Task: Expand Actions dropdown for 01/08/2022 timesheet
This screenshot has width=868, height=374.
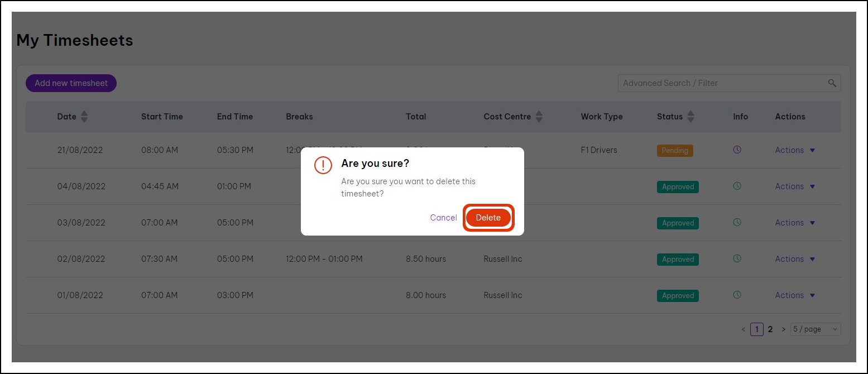Action: (795, 295)
